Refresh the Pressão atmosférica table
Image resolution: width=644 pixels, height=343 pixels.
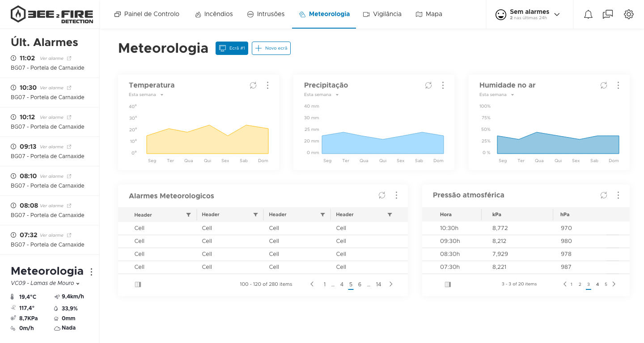pyautogui.click(x=604, y=195)
